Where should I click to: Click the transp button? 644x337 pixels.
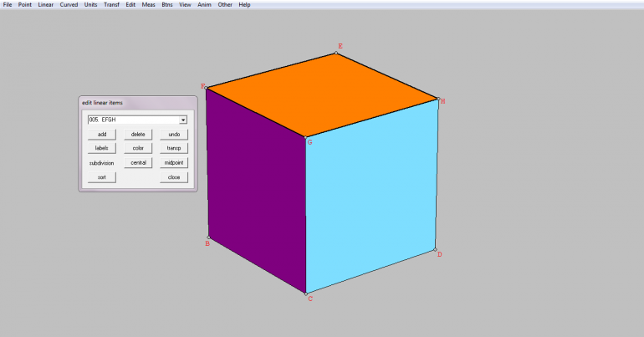(174, 148)
